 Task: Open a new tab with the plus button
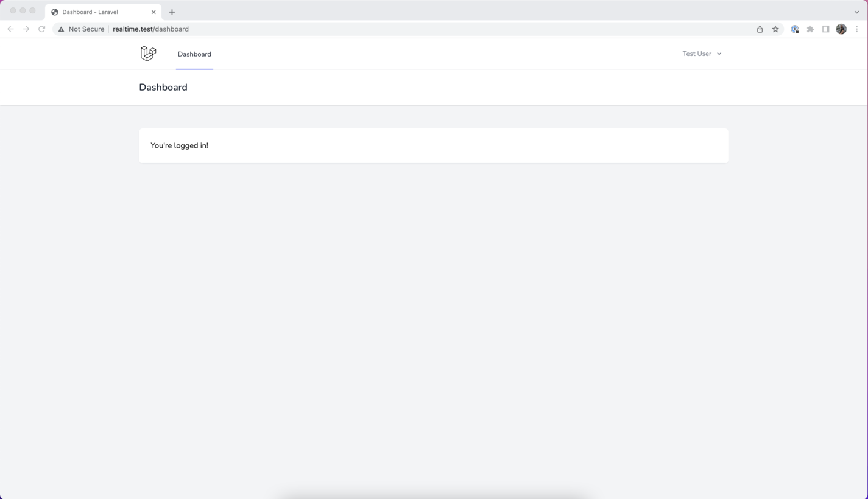tap(172, 12)
